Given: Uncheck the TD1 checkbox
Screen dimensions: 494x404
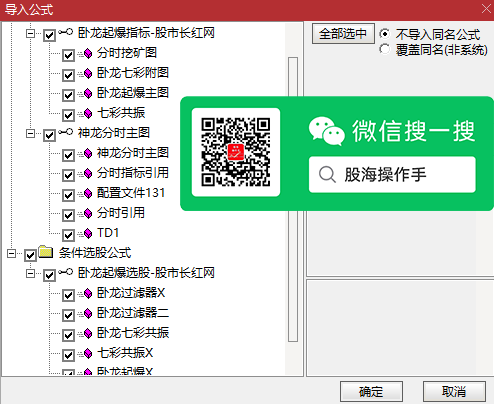Looking at the screenshot, I should coord(68,235).
